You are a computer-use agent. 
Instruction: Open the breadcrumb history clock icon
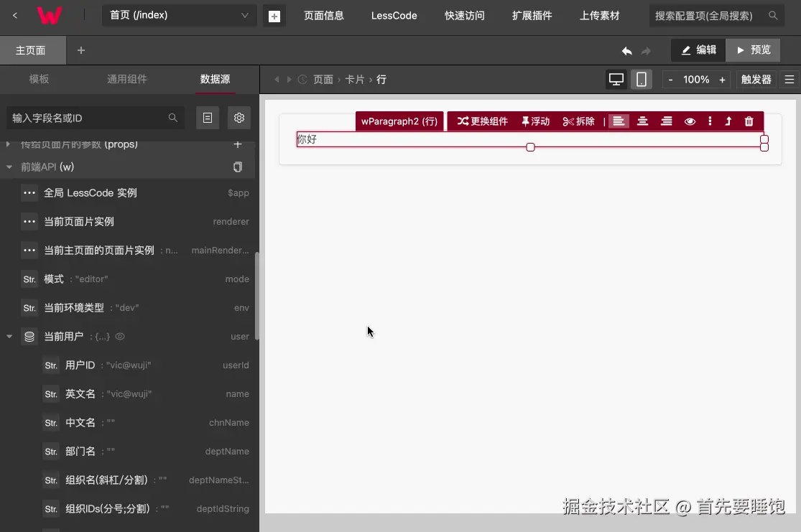pos(302,79)
